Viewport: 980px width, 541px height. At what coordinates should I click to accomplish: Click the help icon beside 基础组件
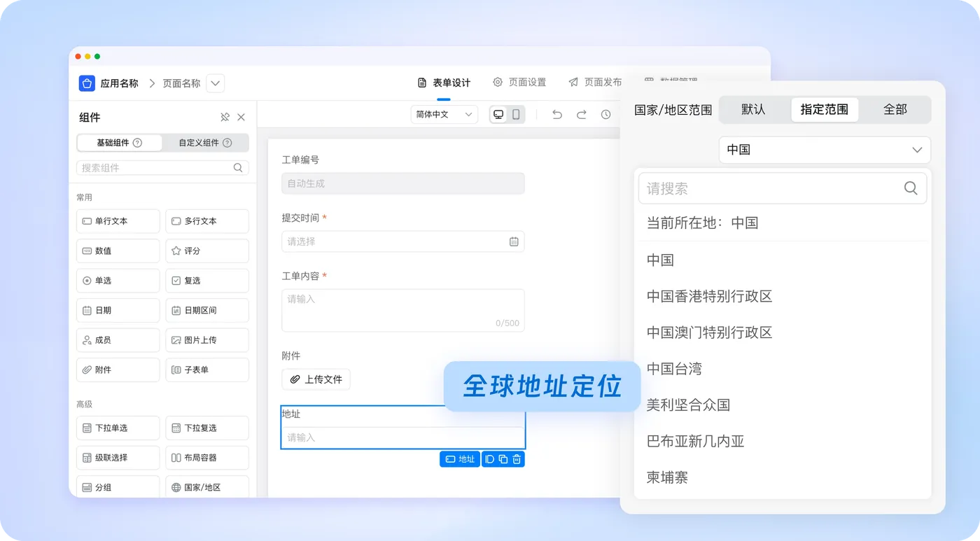click(x=137, y=143)
